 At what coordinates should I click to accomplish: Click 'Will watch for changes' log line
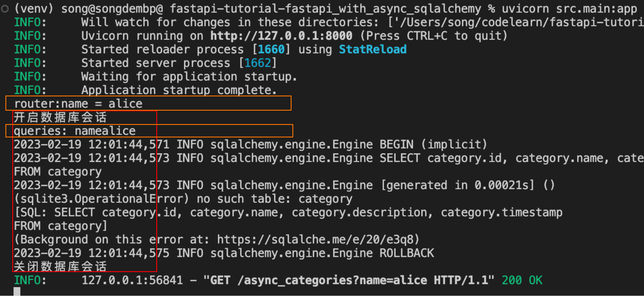[x=329, y=22]
